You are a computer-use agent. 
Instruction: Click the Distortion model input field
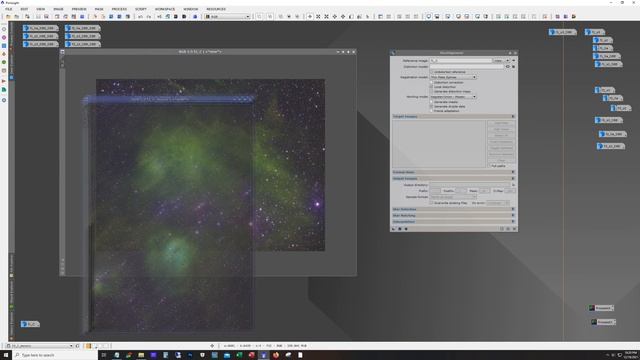tap(467, 67)
